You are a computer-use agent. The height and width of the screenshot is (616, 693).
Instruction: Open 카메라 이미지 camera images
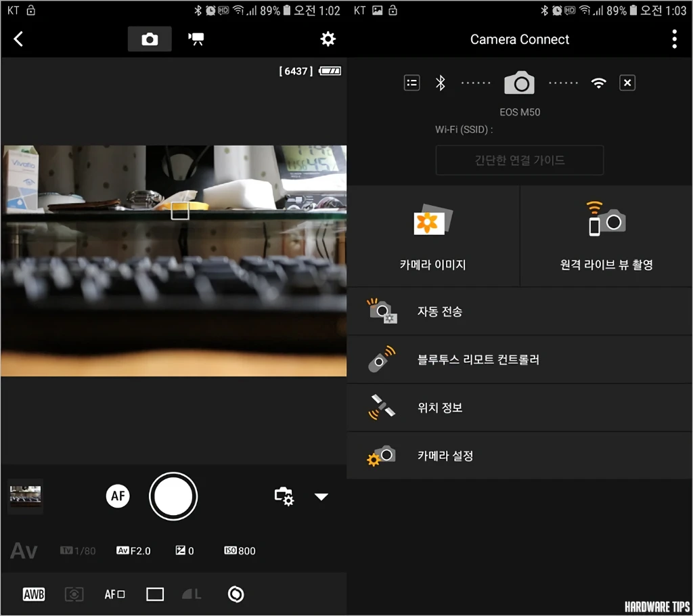pyautogui.click(x=433, y=236)
